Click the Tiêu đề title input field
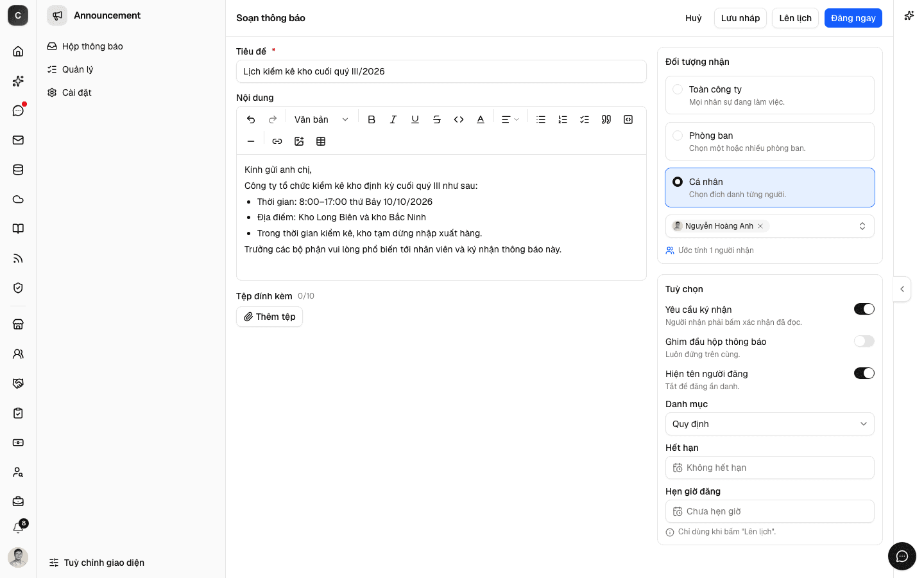This screenshot has height=578, width=924. (441, 71)
